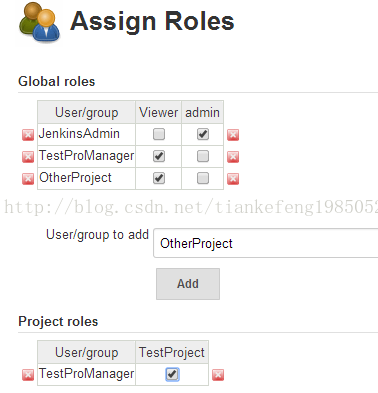
Task: Remove JenkinsAdmin using right red X icon
Action: 233,135
